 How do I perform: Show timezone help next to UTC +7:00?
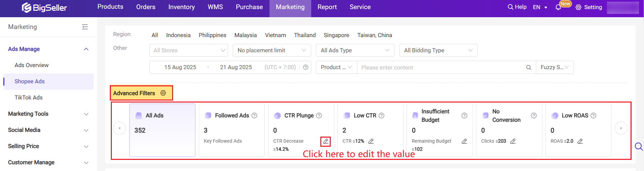pos(305,67)
